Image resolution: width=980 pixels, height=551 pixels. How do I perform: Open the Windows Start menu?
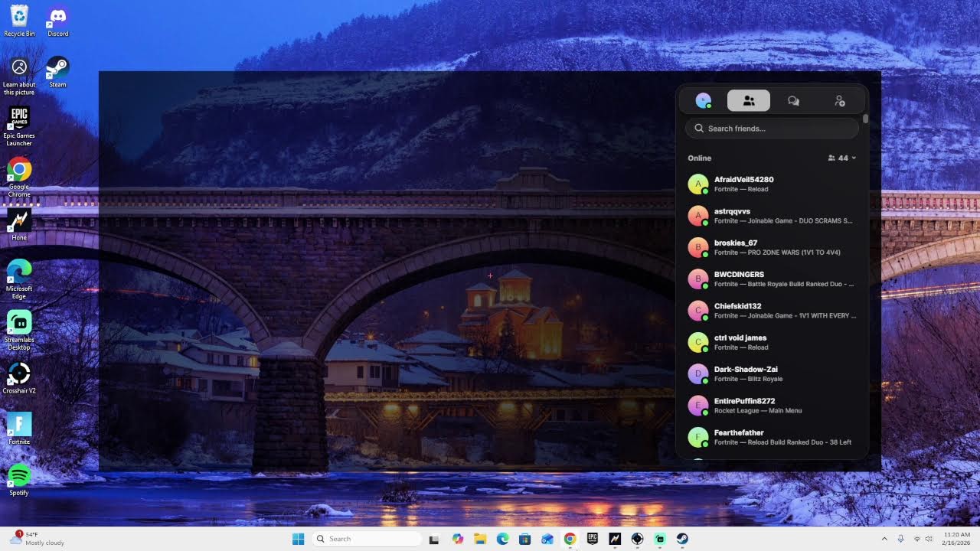298,539
